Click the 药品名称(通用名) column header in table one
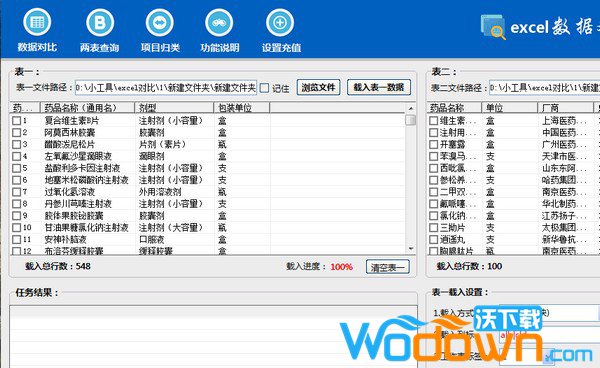 point(88,108)
